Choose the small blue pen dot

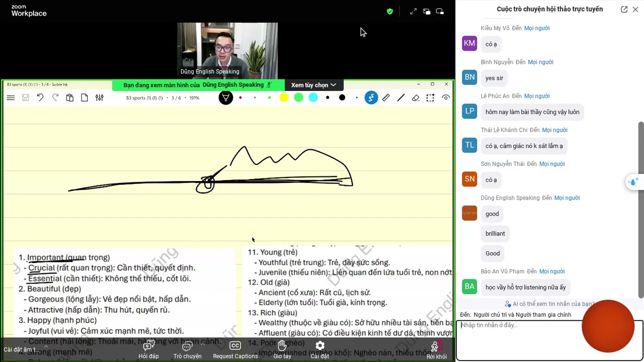click(255, 98)
